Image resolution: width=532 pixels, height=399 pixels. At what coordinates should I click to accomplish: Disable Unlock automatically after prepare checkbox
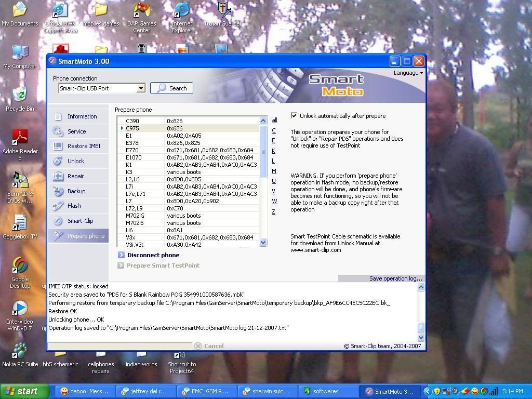point(294,116)
